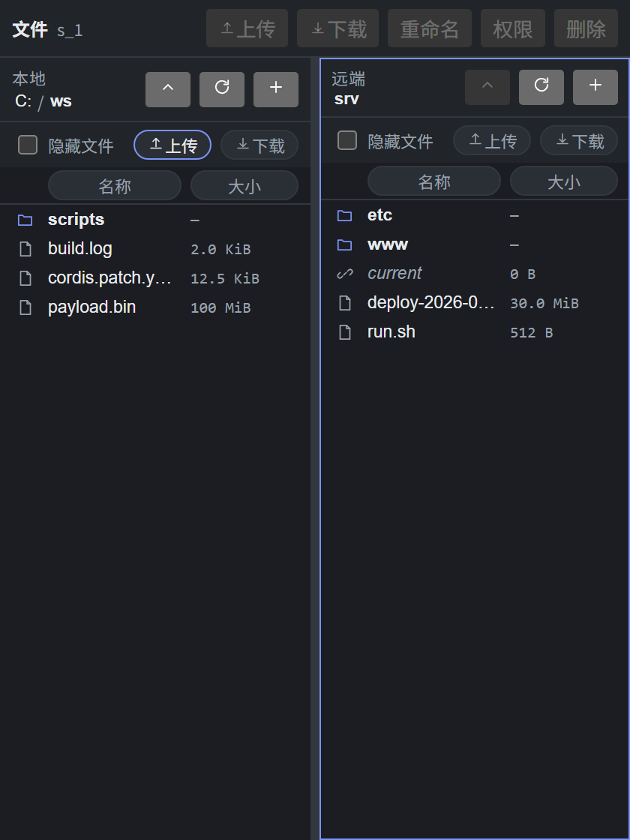Create new item in local pane
Image resolution: width=630 pixels, height=840 pixels.
(x=276, y=89)
